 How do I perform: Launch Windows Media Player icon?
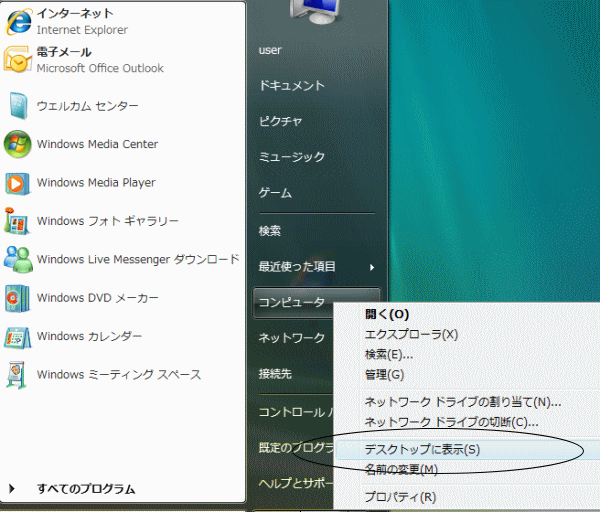17,183
